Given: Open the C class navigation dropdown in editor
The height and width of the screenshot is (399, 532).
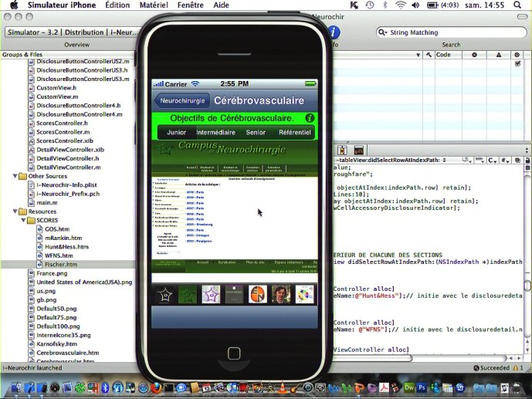Looking at the screenshot, I should [x=493, y=160].
